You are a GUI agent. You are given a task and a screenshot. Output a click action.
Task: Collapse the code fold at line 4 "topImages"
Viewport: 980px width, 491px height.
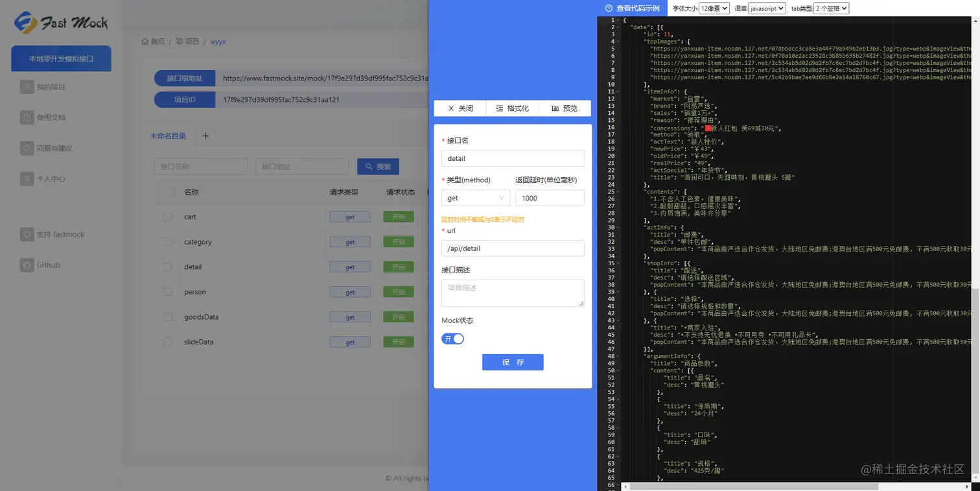619,42
